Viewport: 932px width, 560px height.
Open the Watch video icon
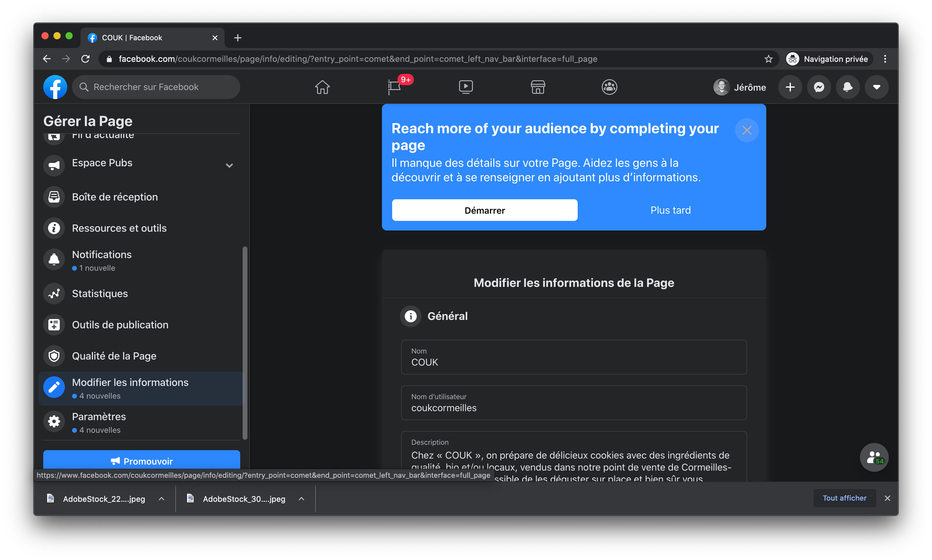466,87
